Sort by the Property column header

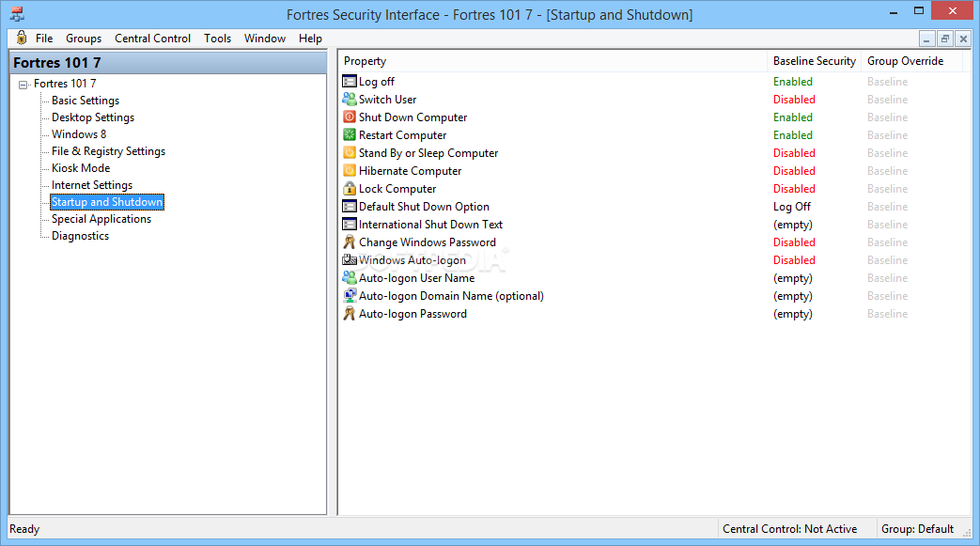pyautogui.click(x=552, y=61)
